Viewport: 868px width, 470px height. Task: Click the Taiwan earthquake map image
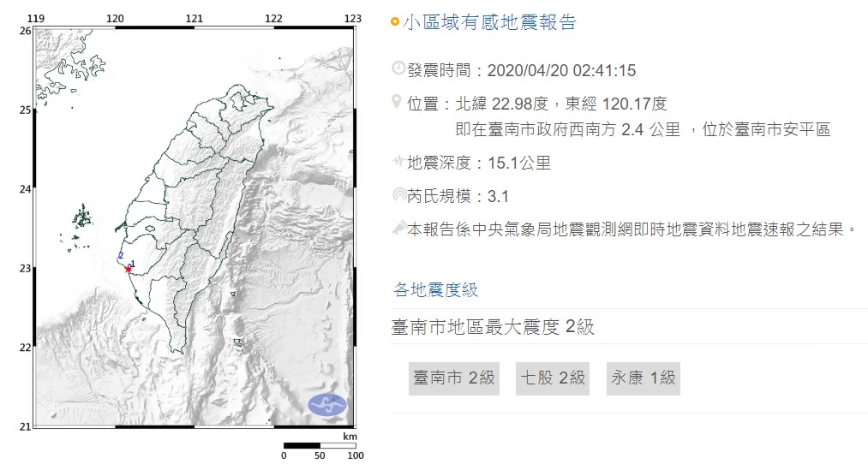pos(195,229)
